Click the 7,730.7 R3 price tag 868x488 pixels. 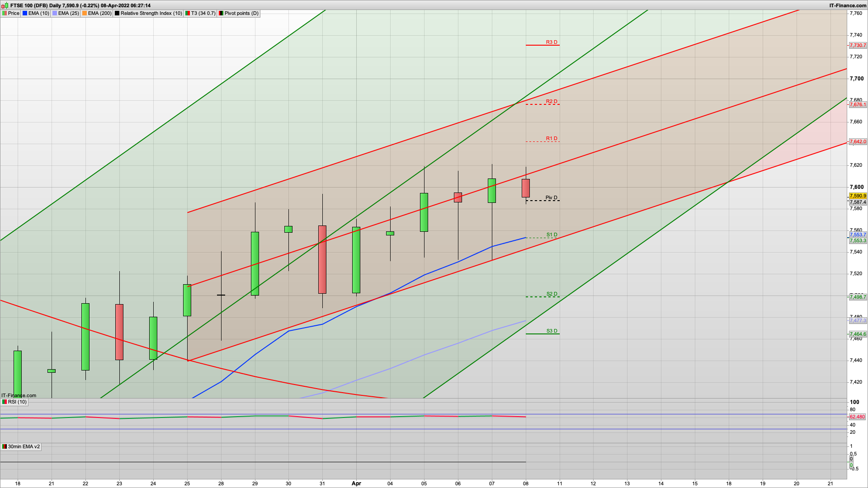(x=858, y=46)
